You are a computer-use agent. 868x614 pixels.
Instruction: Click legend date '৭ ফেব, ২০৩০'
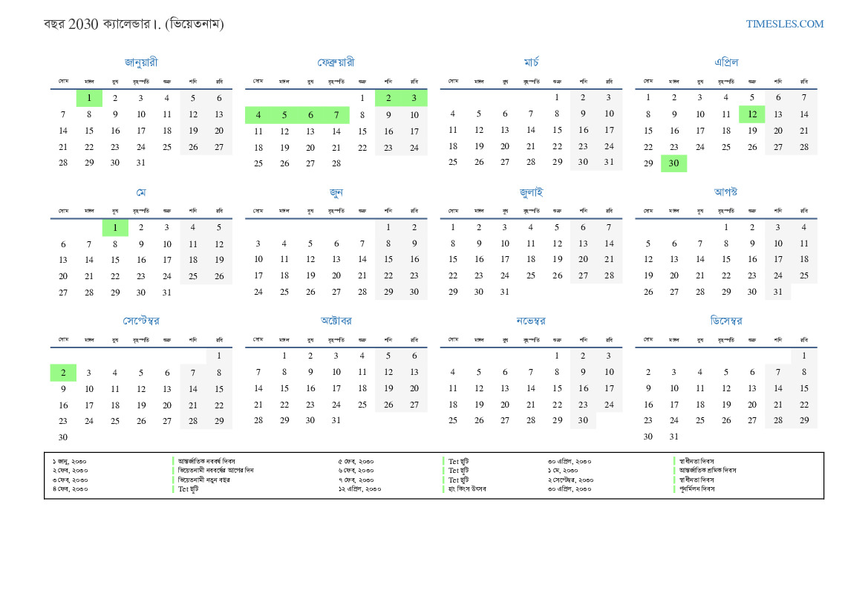click(x=356, y=480)
